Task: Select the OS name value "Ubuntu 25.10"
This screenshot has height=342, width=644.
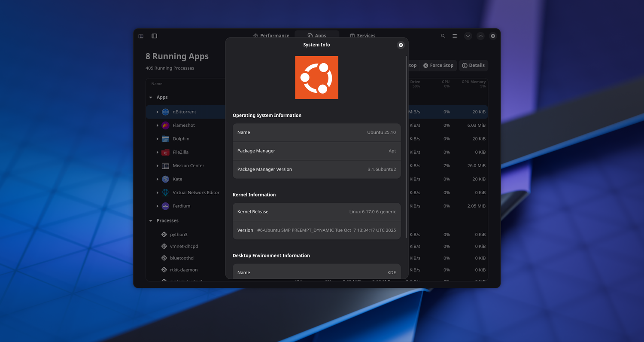Action: pyautogui.click(x=382, y=132)
